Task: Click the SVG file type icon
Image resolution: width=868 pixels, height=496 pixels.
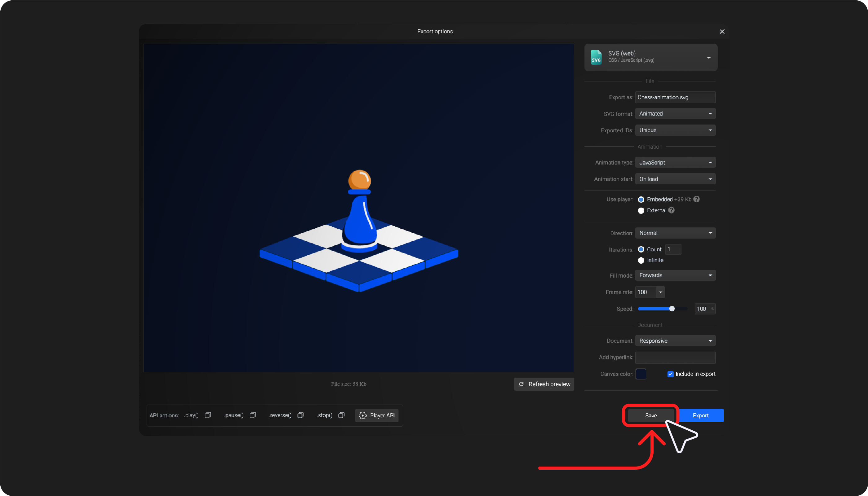Action: click(596, 57)
